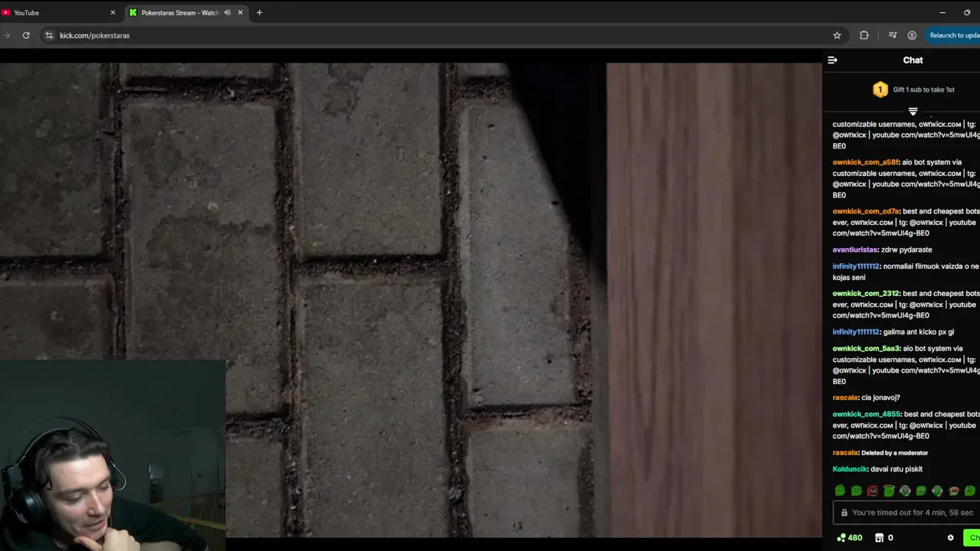The height and width of the screenshot is (551, 980).
Task: Insert the halo angel green emote
Action: (889, 491)
